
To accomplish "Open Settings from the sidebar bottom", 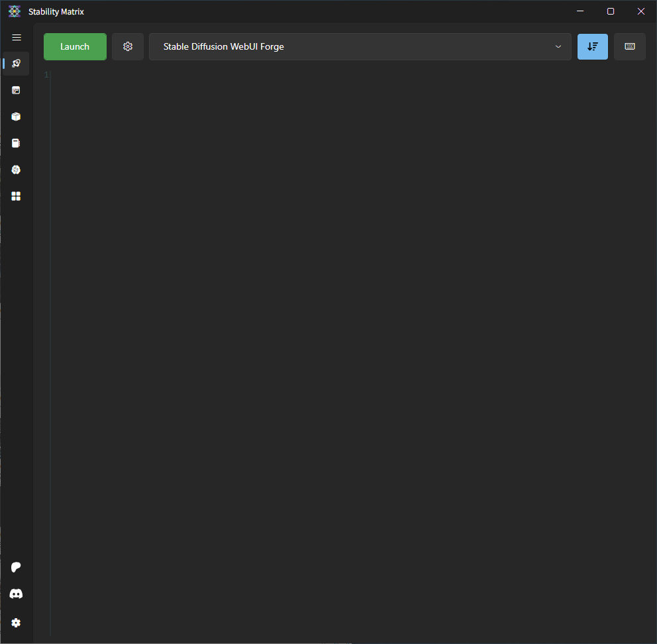I will pos(16,623).
